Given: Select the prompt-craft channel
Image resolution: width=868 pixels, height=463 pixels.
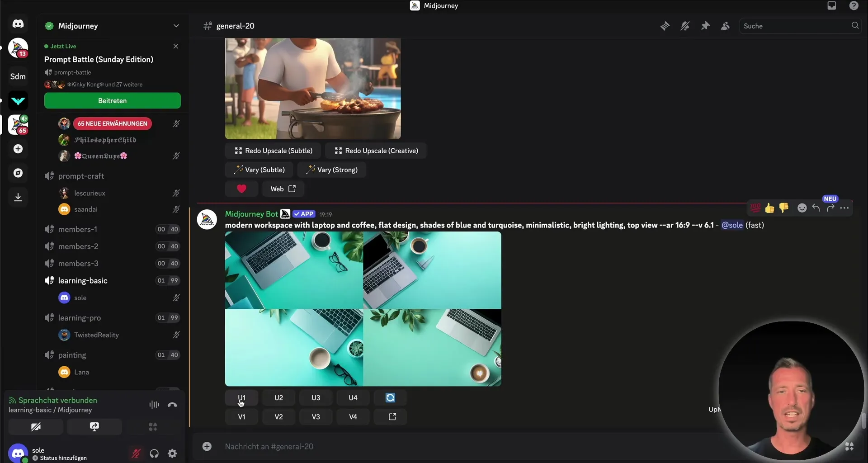Looking at the screenshot, I should pos(80,176).
